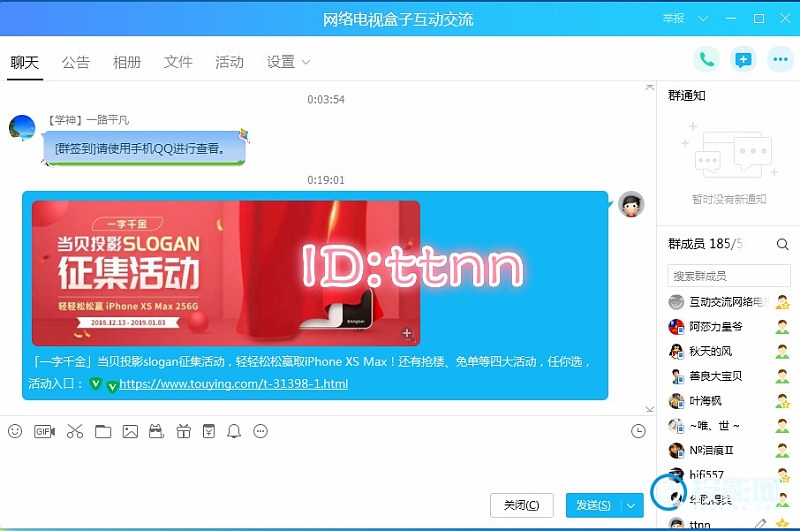Select member 叶海枫
Viewport: 800px width, 531px height.
point(729,400)
